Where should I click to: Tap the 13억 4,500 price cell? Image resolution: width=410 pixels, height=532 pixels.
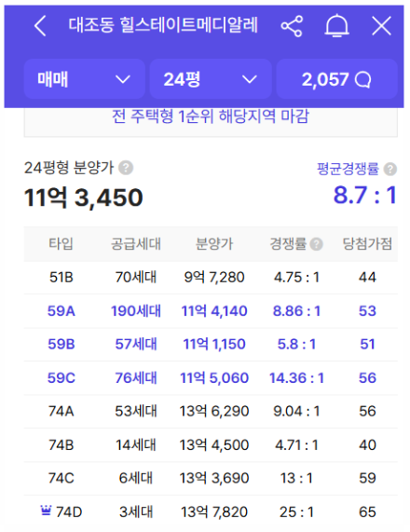pyautogui.click(x=214, y=444)
